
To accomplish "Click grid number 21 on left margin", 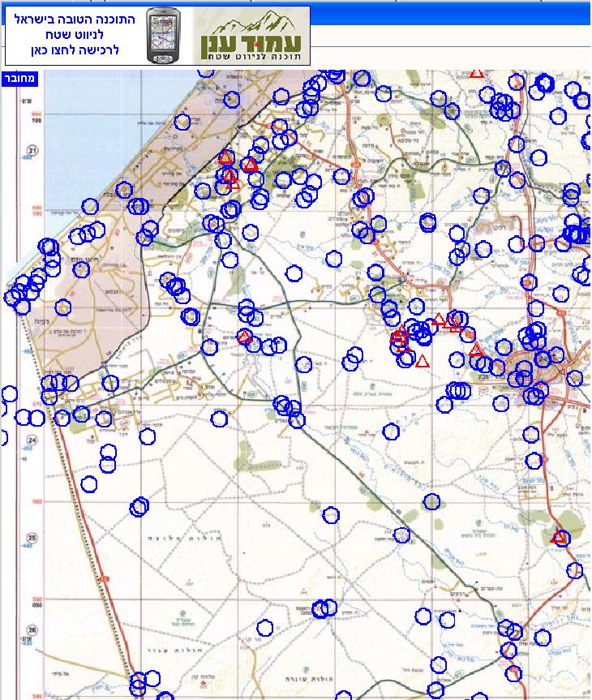I will (32, 150).
